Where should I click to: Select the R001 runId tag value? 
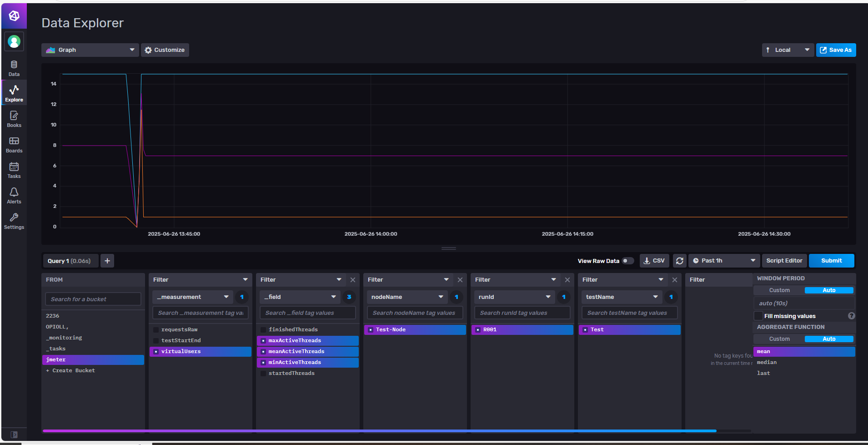point(522,330)
